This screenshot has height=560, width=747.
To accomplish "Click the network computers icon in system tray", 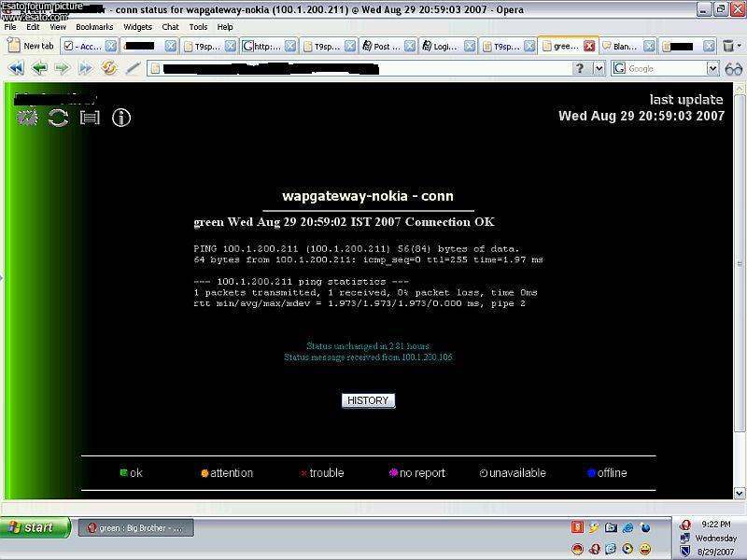I will tap(685, 539).
